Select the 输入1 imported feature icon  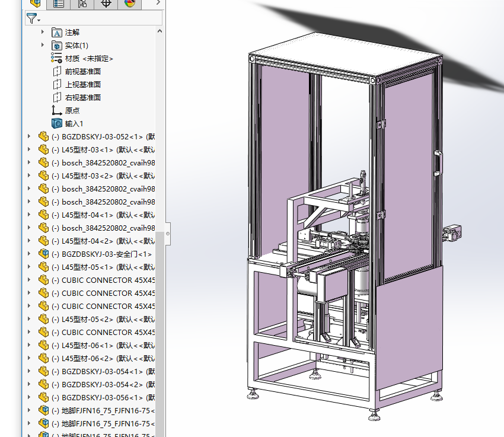point(57,123)
